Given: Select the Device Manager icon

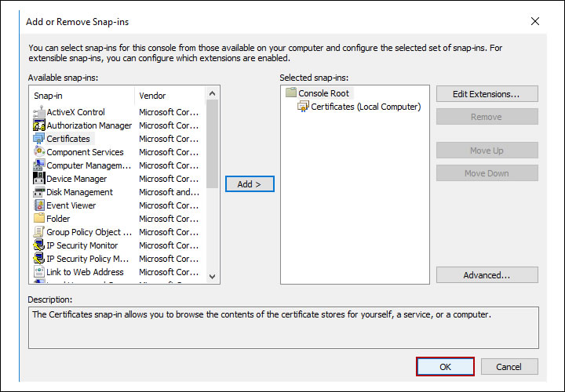Looking at the screenshot, I should [x=39, y=179].
